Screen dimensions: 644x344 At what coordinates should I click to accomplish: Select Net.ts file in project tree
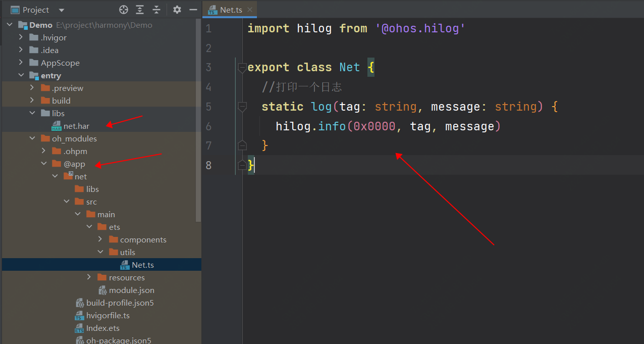(x=142, y=265)
